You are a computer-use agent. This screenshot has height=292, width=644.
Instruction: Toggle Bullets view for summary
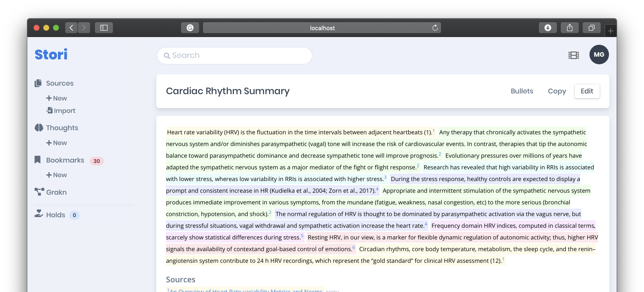tap(522, 91)
